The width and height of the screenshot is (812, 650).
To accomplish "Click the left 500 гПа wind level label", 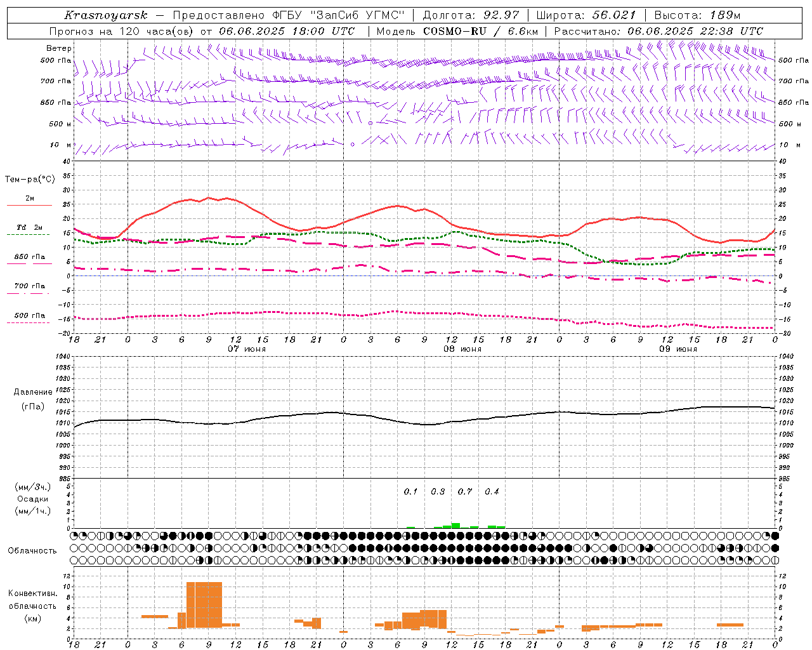I will tap(56, 60).
